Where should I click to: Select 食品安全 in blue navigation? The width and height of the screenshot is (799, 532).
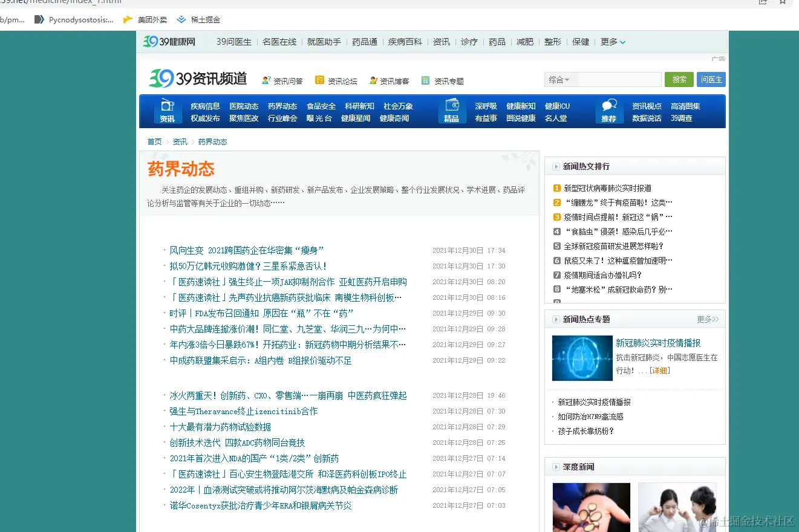click(321, 106)
